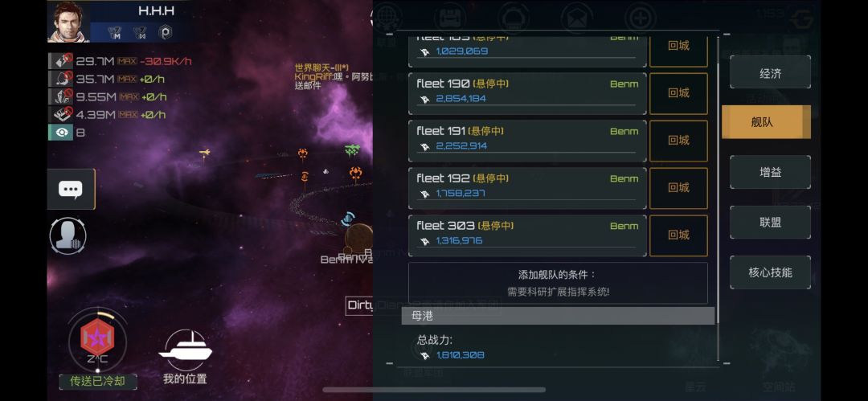The height and width of the screenshot is (401, 868).
Task: Open the 增益 tab
Action: pyautogui.click(x=770, y=172)
